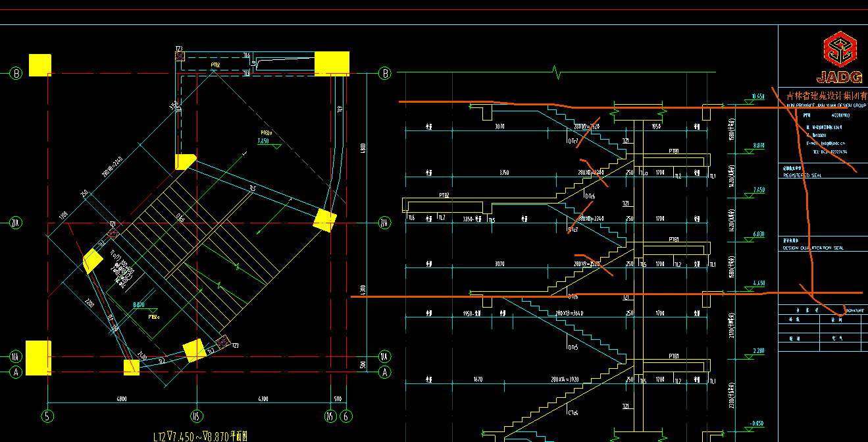Click the REGISTERED SEAL label
Image resolution: width=868 pixels, height=442 pixels.
[x=803, y=176]
